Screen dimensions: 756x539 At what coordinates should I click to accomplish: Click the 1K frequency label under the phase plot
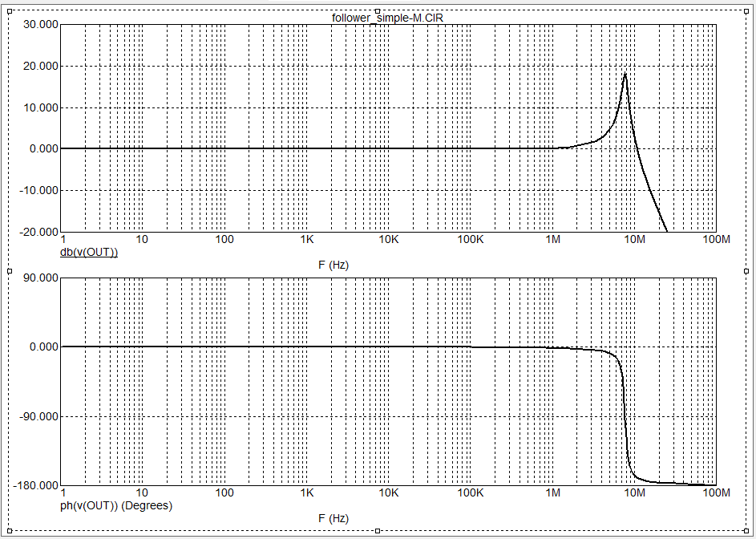click(306, 492)
